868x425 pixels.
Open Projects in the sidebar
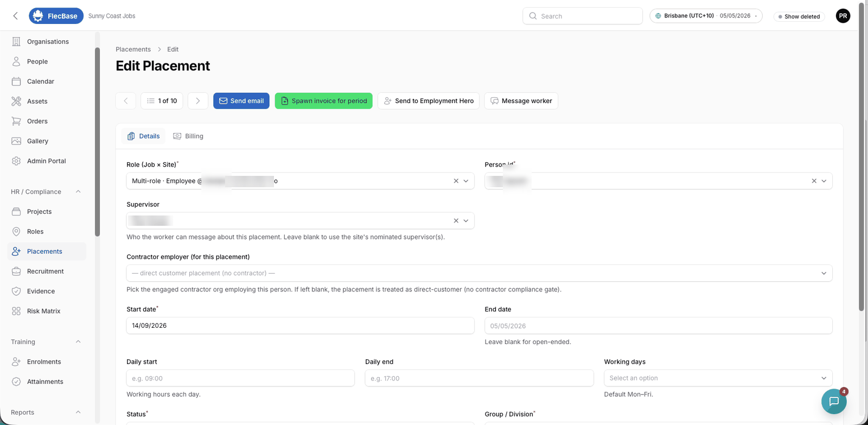click(47, 212)
